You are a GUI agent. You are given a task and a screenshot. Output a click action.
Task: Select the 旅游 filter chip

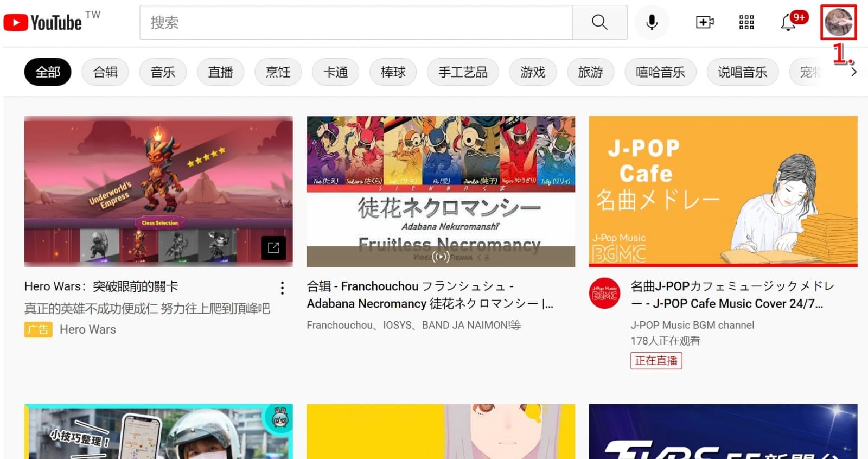coord(590,72)
